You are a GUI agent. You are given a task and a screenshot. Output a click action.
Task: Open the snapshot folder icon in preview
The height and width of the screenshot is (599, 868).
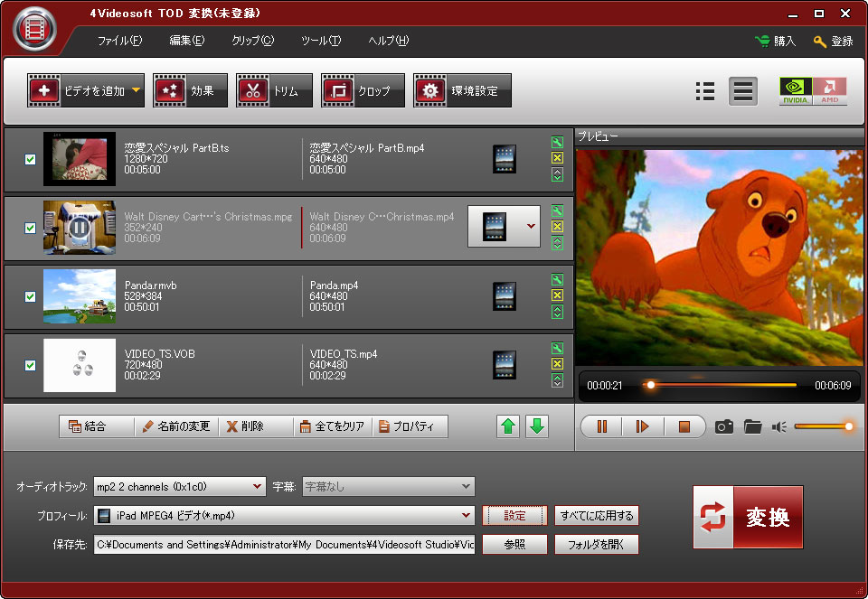coord(752,426)
